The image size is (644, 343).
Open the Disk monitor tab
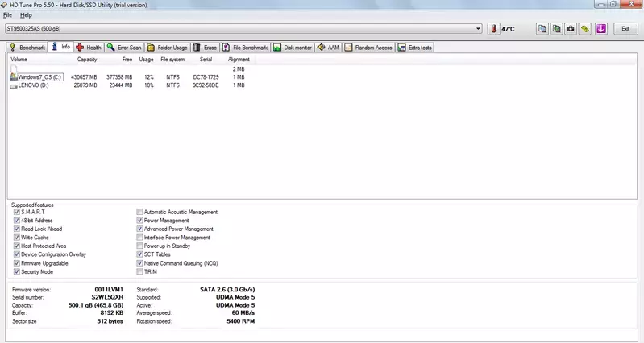coord(293,48)
